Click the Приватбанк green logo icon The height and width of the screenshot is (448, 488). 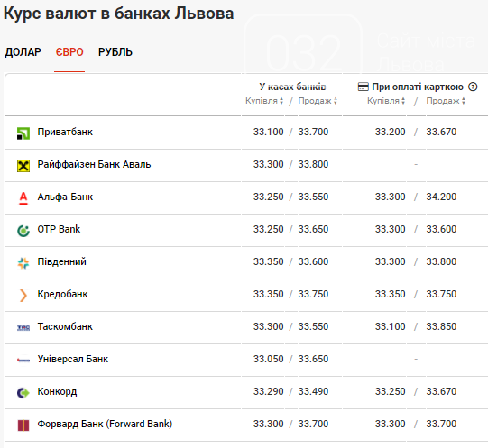(23, 133)
